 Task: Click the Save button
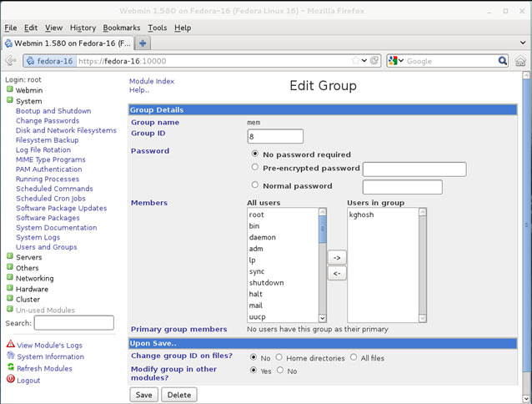pyautogui.click(x=144, y=395)
